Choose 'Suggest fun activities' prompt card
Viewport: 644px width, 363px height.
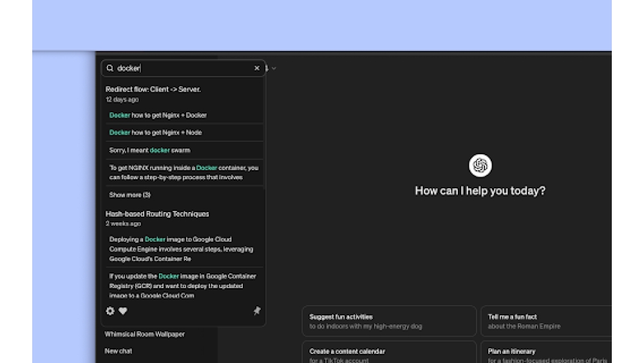tap(389, 321)
